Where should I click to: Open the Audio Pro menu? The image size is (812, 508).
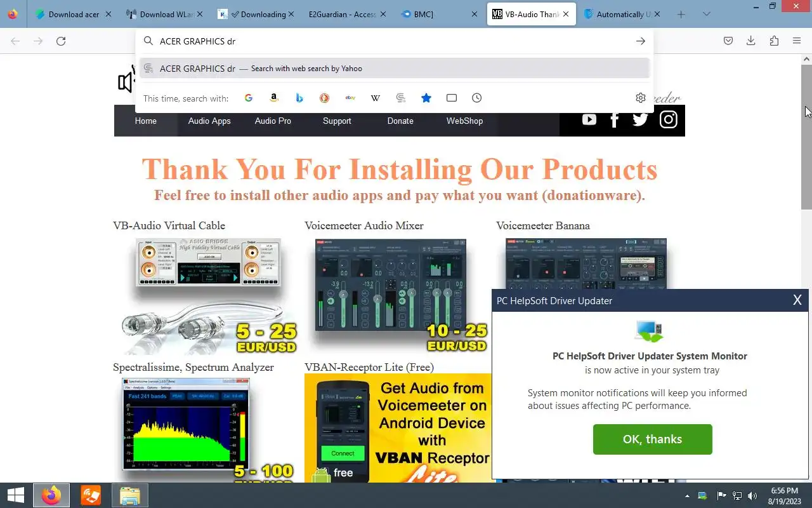273,121
